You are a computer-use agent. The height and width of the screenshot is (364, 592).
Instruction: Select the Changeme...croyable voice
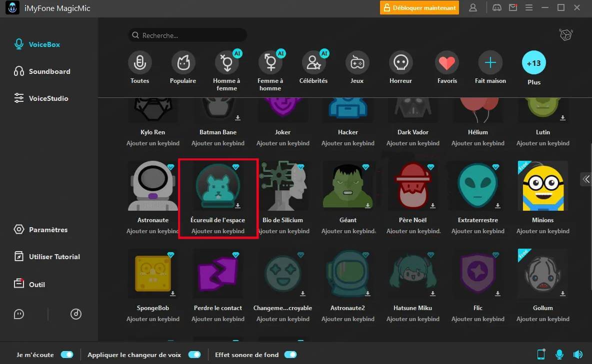pyautogui.click(x=283, y=274)
